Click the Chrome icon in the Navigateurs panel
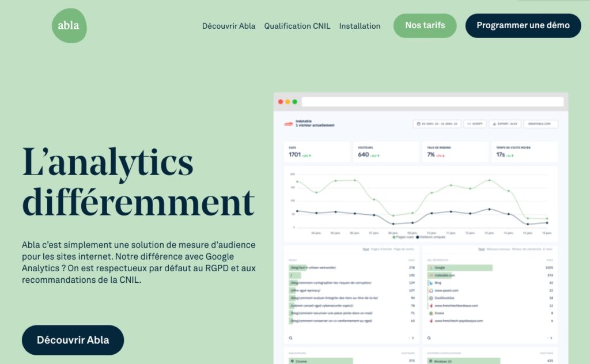The image size is (590, 364). [x=292, y=361]
